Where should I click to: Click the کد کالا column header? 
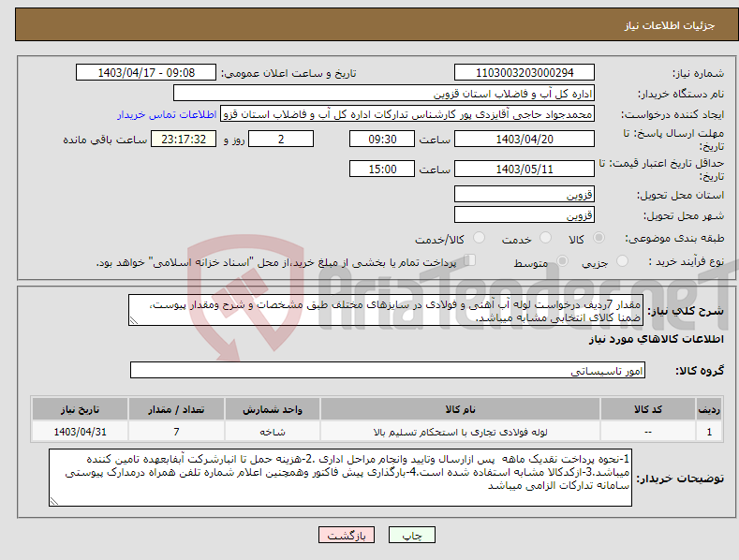648,409
